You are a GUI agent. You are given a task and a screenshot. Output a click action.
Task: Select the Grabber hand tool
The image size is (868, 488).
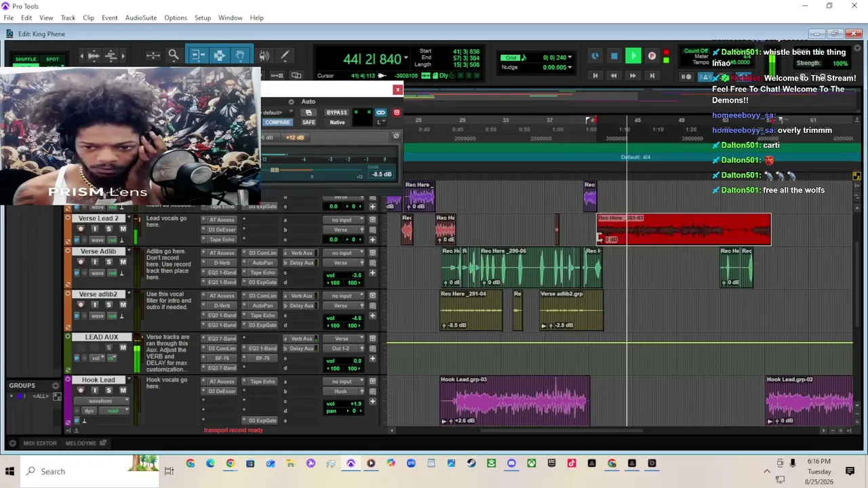click(x=240, y=56)
